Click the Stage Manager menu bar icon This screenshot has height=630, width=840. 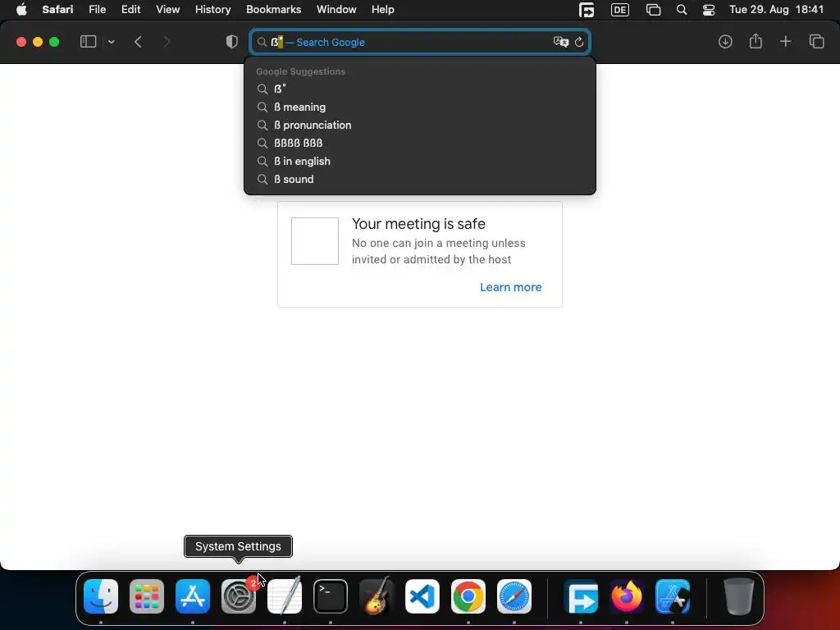tap(653, 10)
